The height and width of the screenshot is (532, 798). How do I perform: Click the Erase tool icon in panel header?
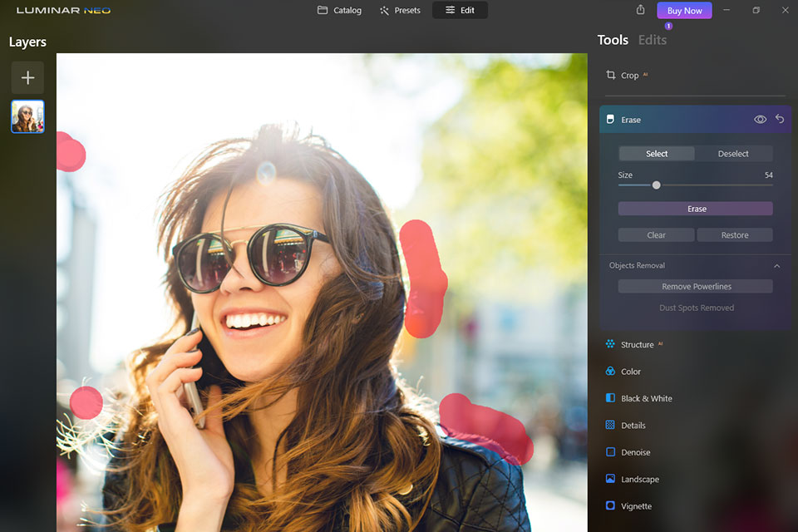click(610, 119)
